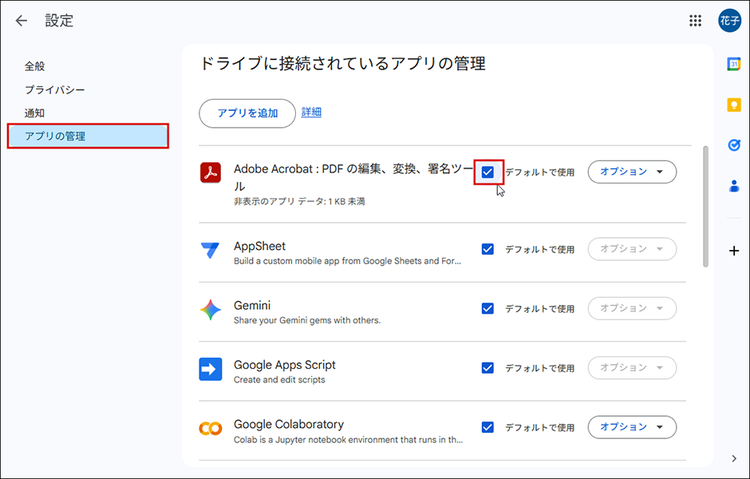Open the オプション dropdown for Google Colaboratory
The width and height of the screenshot is (750, 479).
coord(632,427)
